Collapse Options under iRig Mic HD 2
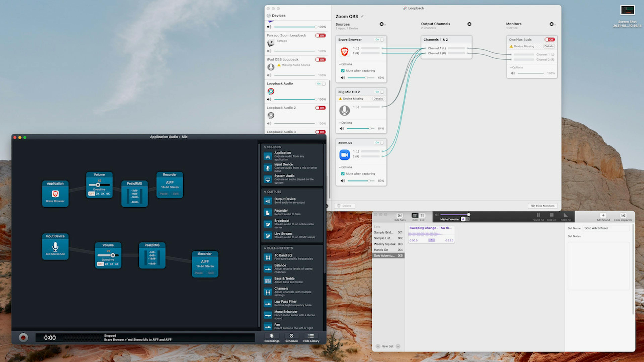Screen dimensions: 644x362 click(x=345, y=123)
